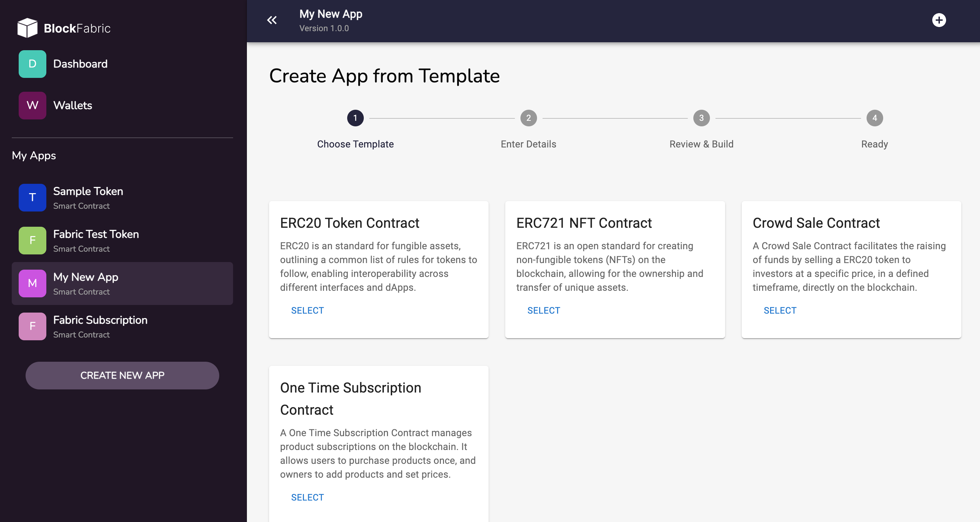Click pink F Fabric Subscription icon
The height and width of the screenshot is (522, 980).
coord(33,326)
